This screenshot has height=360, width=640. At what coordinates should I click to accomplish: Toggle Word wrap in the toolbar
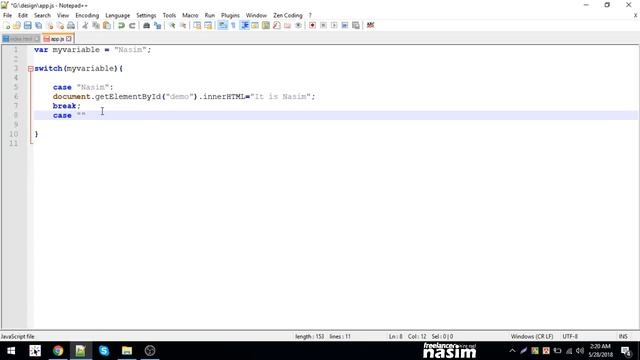tap(222, 25)
